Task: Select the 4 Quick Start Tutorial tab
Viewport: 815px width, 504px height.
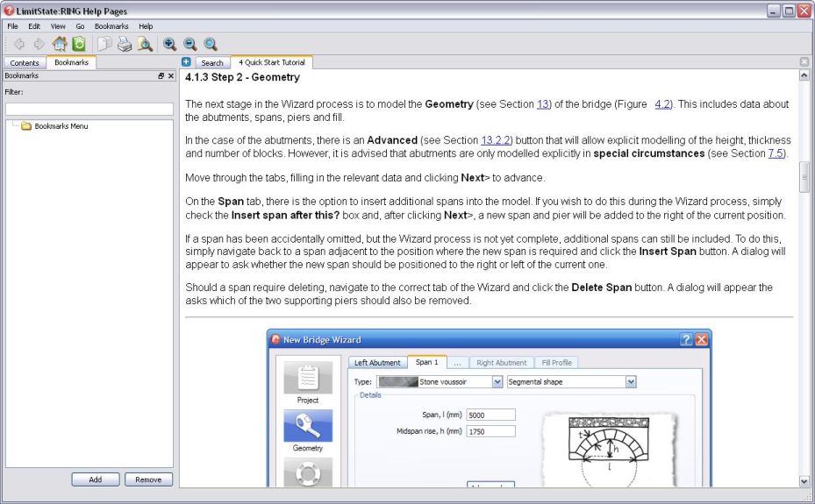Action: coord(272,62)
